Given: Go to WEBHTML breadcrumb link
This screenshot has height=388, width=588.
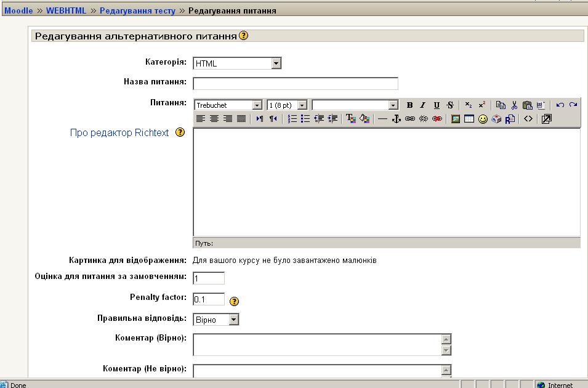Looking at the screenshot, I should pyautogui.click(x=66, y=10).
